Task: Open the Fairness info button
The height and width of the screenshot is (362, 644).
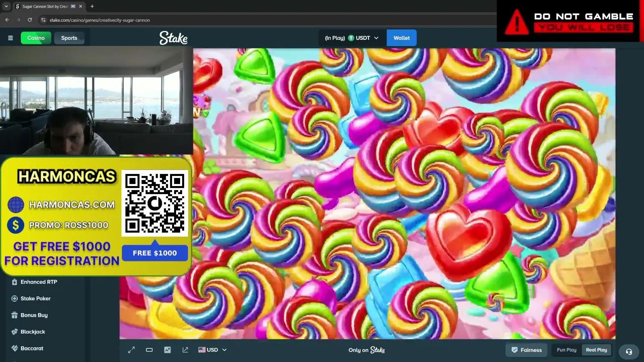Action: (526, 350)
